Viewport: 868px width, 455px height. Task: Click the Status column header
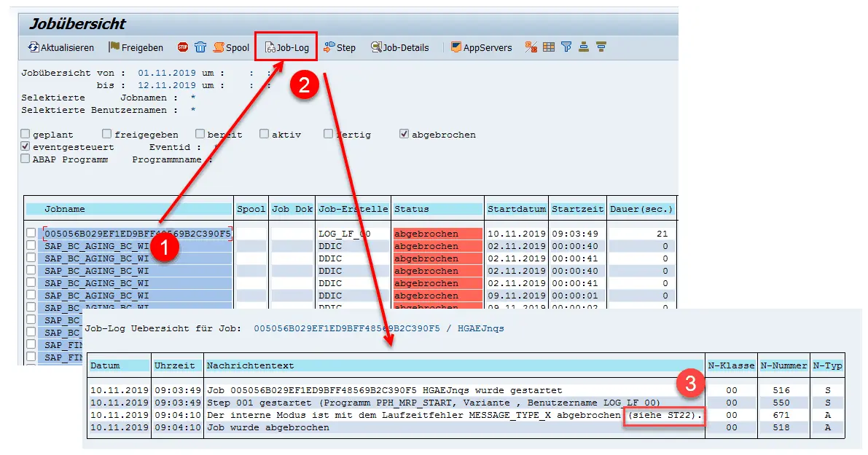coord(437,209)
